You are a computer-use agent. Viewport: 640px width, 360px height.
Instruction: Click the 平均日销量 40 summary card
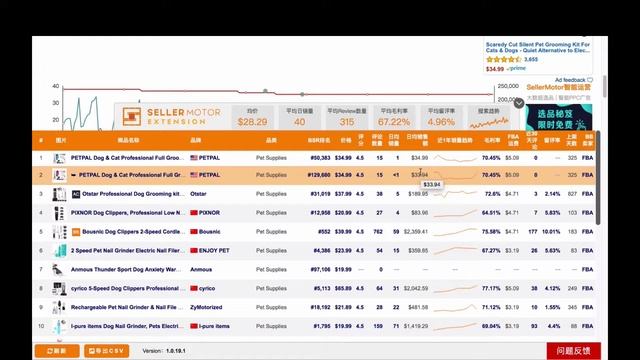pyautogui.click(x=300, y=117)
